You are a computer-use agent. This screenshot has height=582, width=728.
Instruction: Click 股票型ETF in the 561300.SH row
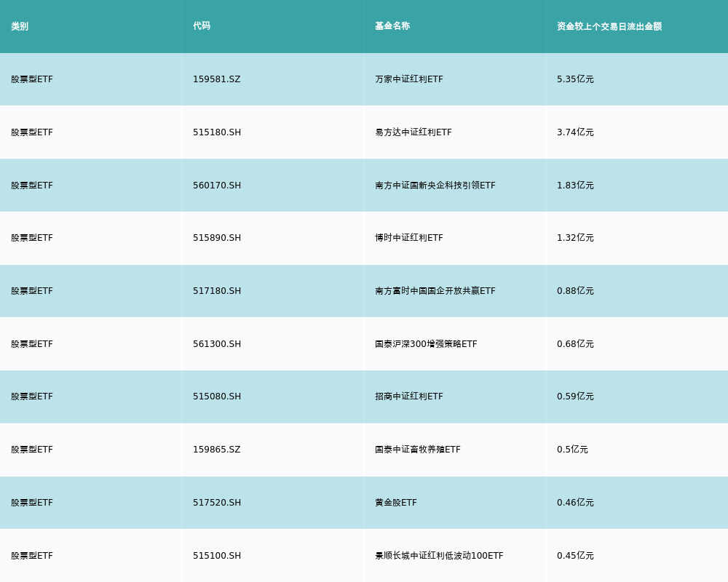(x=32, y=344)
